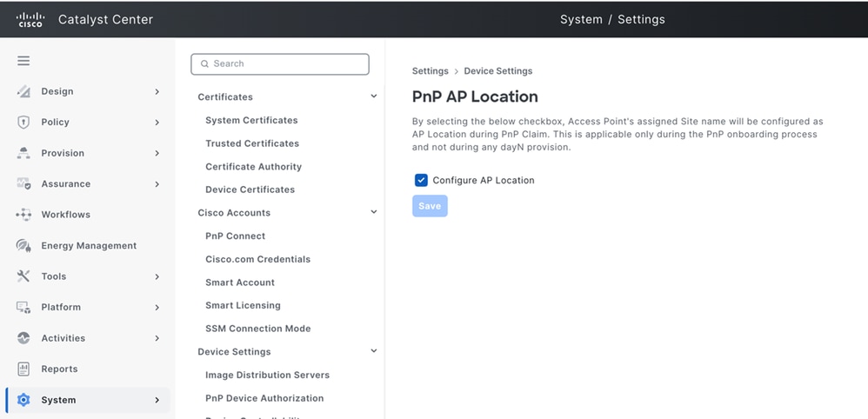Click the Workflows icon
The width and height of the screenshot is (868, 419).
pos(23,215)
